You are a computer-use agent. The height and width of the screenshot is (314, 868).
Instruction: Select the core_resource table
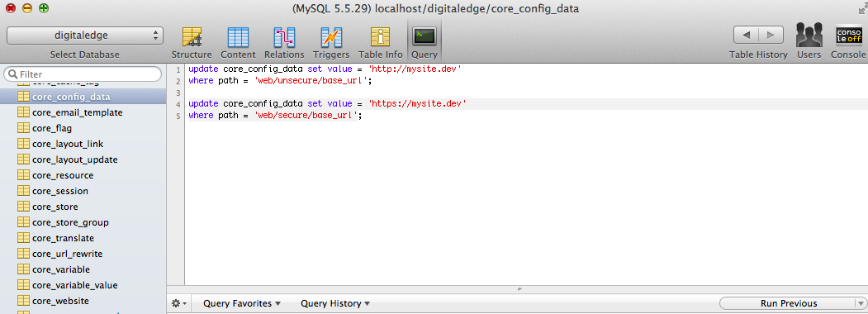[x=83, y=175]
